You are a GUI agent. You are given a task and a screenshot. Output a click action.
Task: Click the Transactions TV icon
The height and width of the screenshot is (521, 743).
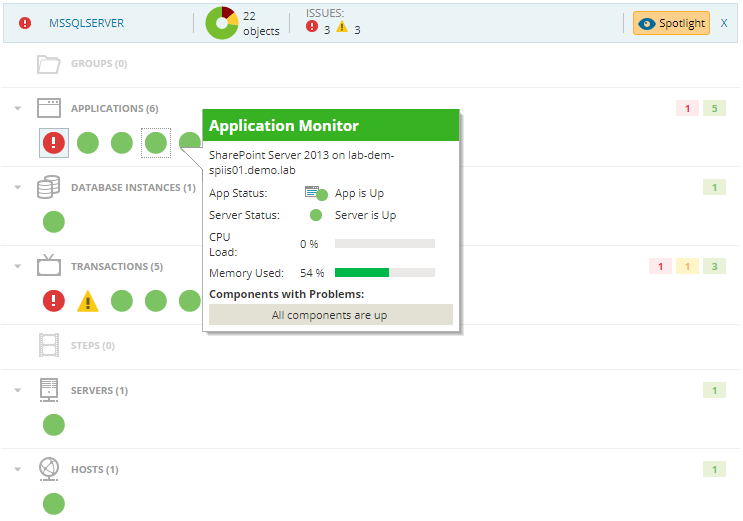click(49, 265)
